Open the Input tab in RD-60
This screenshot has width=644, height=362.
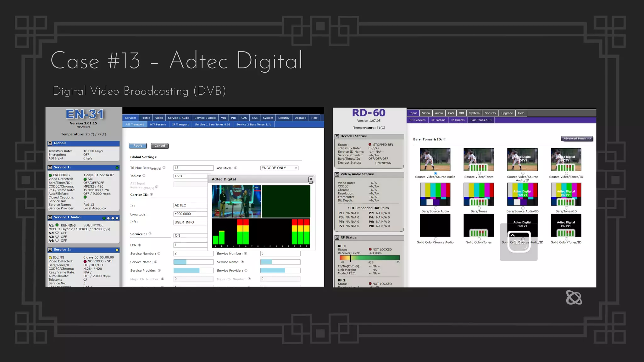pyautogui.click(x=413, y=113)
